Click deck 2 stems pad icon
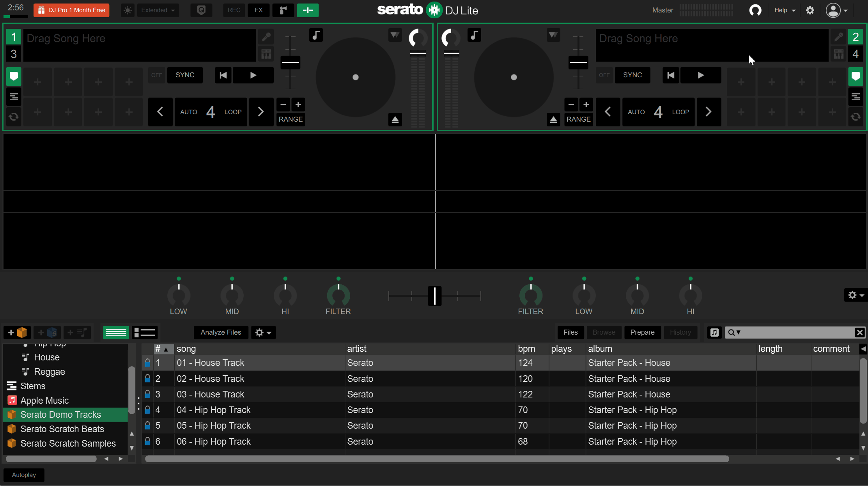The width and height of the screenshot is (868, 486). (x=838, y=54)
